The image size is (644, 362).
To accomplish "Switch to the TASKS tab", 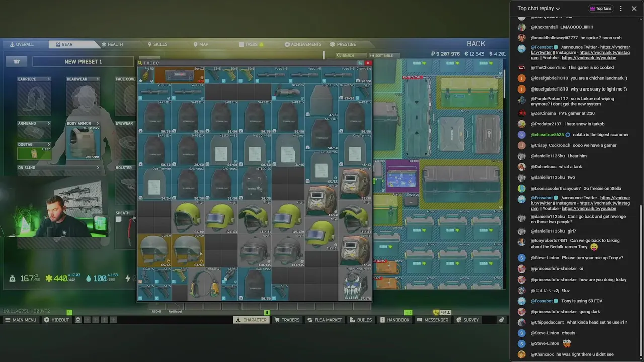I will [251, 44].
